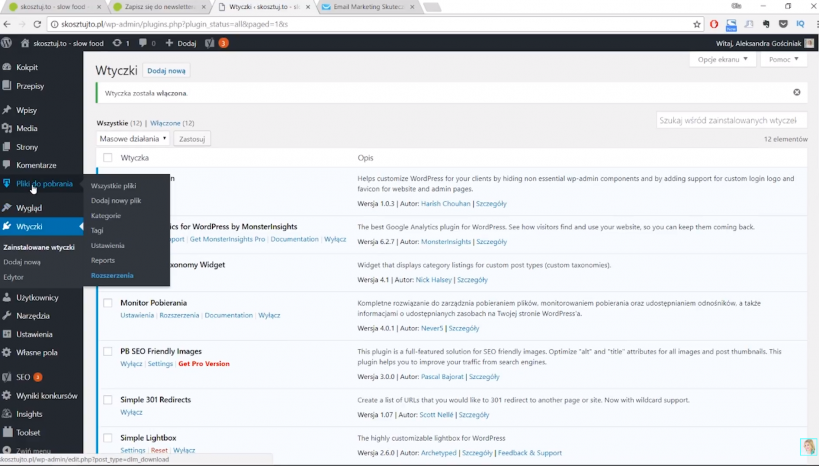Dismiss the plugin activated notice

(x=797, y=92)
